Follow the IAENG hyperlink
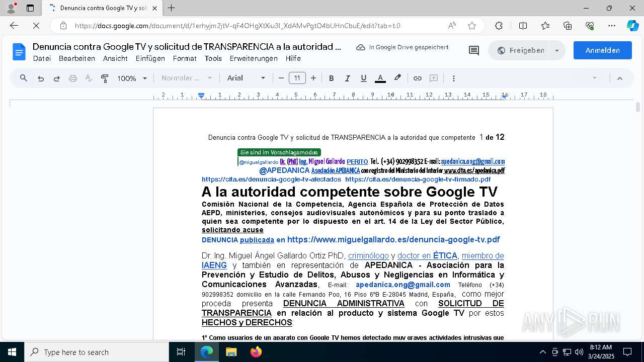This screenshot has width=644, height=362. coord(214,265)
